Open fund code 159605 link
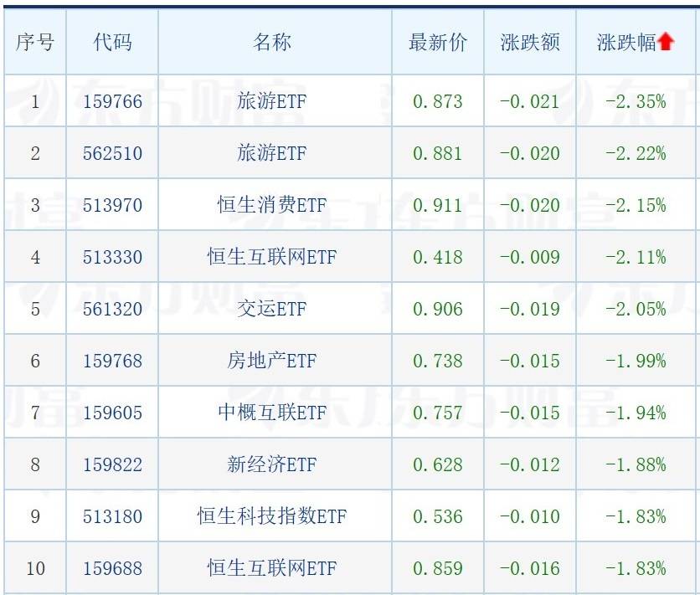700x595 pixels. 112,413
